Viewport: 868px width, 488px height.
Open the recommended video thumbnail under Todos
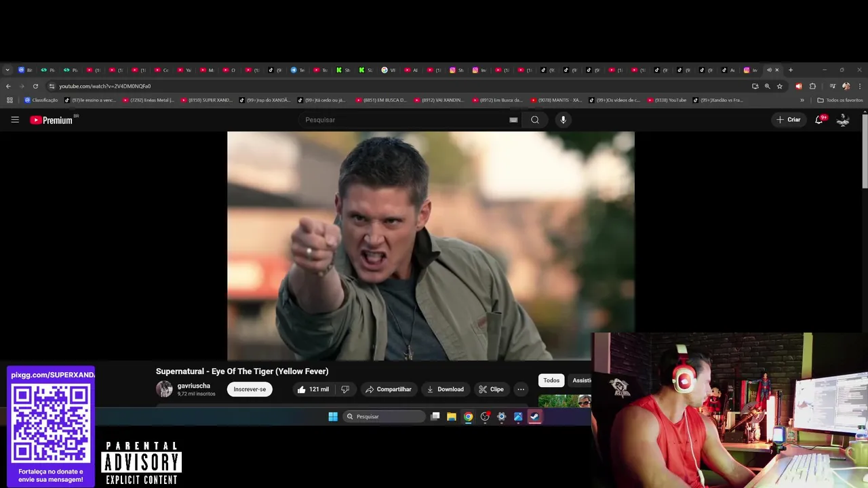[x=564, y=401]
